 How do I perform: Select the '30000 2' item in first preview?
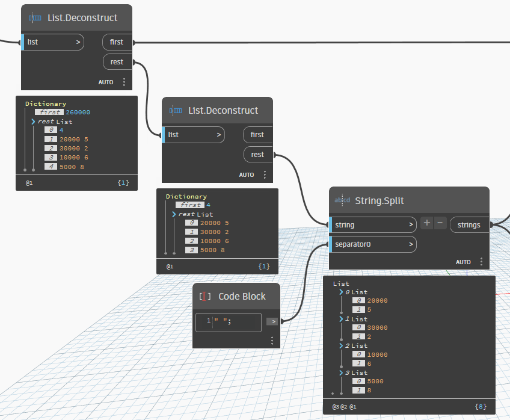click(74, 149)
